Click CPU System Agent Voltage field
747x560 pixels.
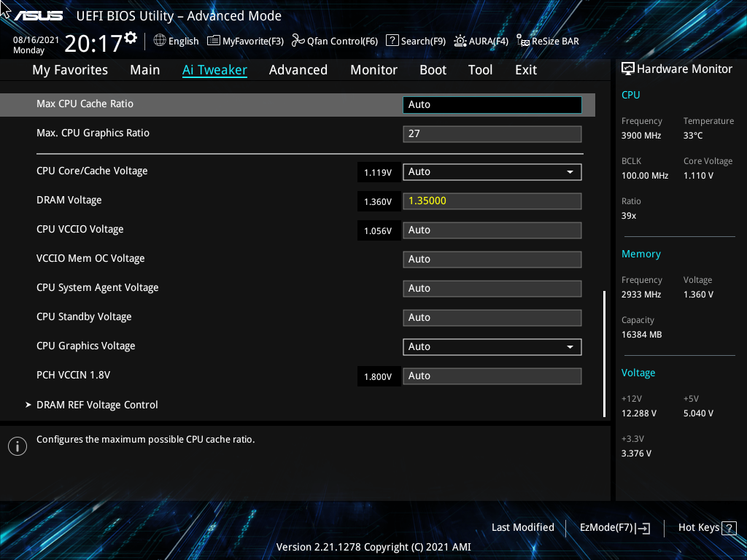point(492,289)
